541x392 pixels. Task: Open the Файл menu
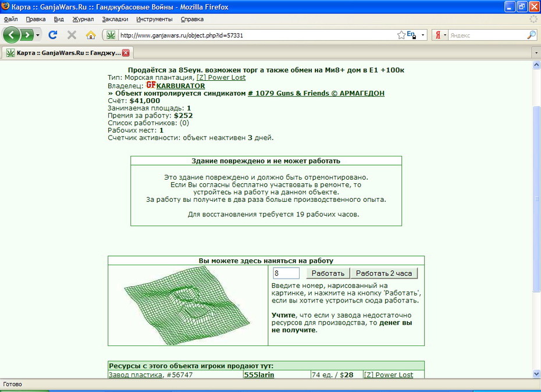click(x=10, y=19)
